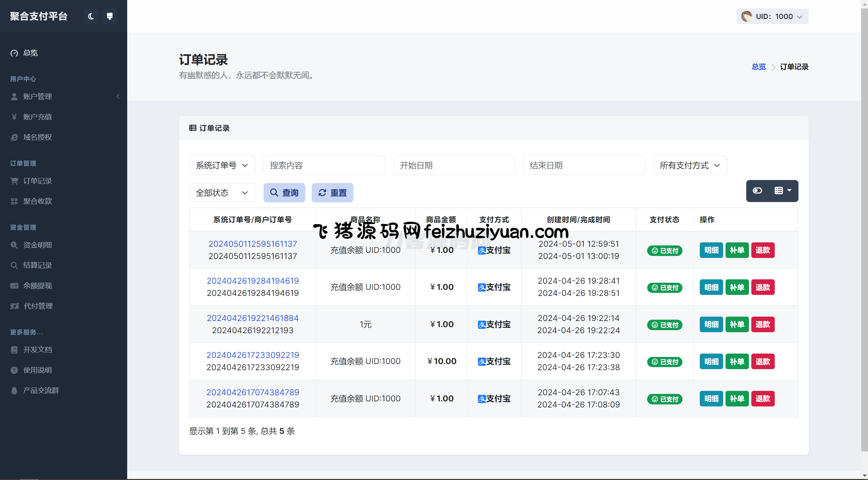The height and width of the screenshot is (480, 868).
Task: Toggle dark mode moon icon
Action: tap(91, 16)
